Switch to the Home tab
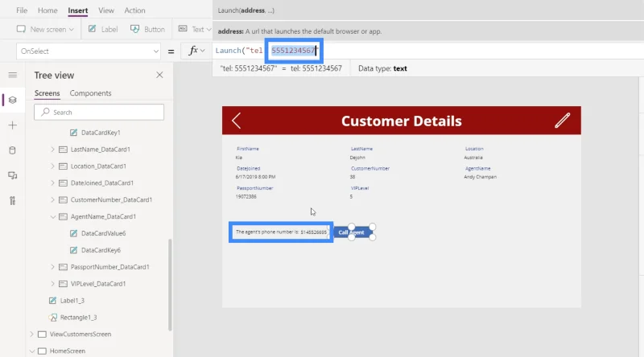This screenshot has width=644, height=357. pyautogui.click(x=47, y=10)
